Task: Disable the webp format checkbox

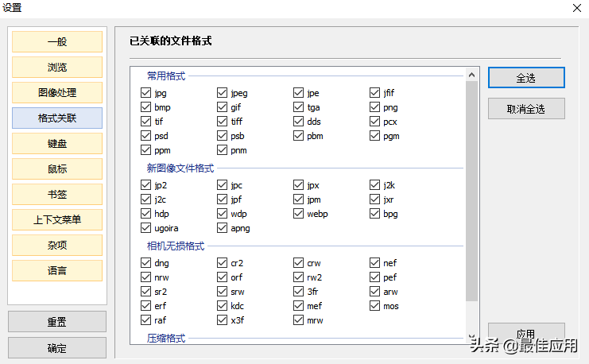Action: tap(299, 214)
